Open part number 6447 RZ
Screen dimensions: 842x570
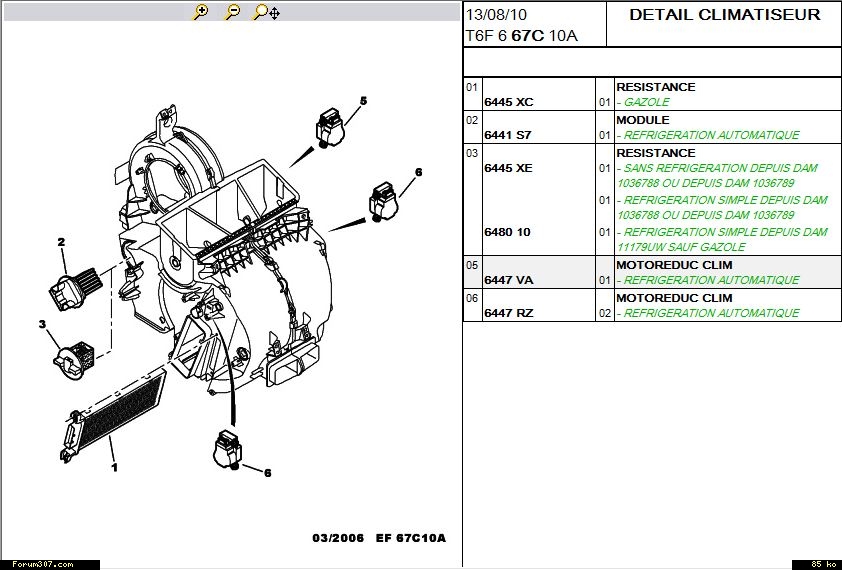[509, 313]
